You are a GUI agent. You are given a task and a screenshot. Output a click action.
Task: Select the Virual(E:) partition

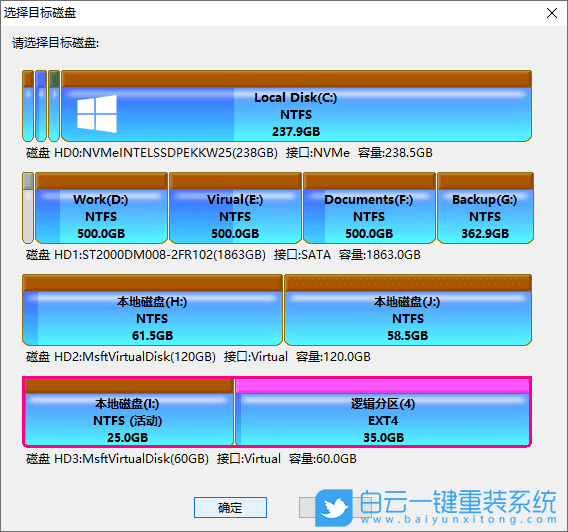(235, 208)
